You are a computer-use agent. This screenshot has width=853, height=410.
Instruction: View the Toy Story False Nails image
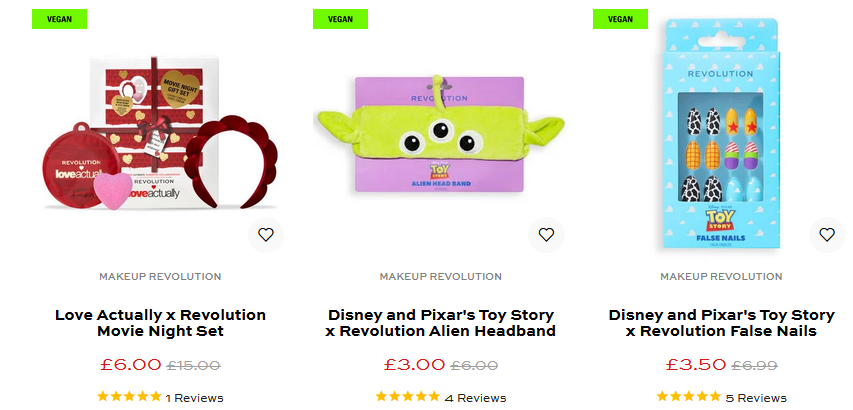721,136
